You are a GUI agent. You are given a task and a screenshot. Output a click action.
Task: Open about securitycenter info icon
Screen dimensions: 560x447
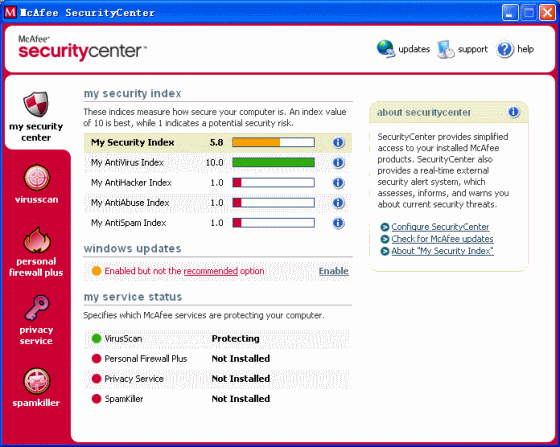513,112
